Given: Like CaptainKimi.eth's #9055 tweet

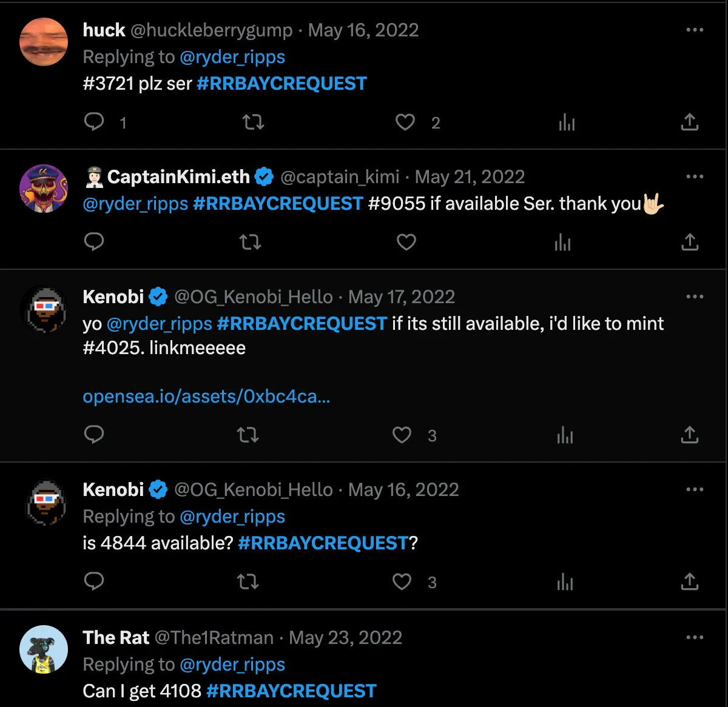Looking at the screenshot, I should (x=406, y=243).
